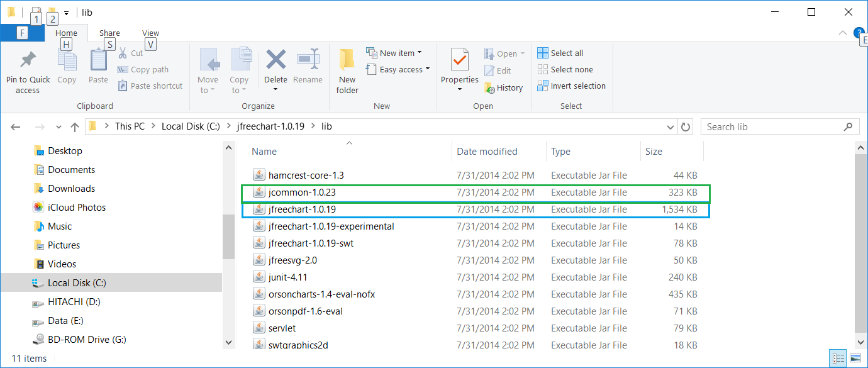Open the Easy access dropdown
Screen dimensions: 868x368
tap(398, 69)
